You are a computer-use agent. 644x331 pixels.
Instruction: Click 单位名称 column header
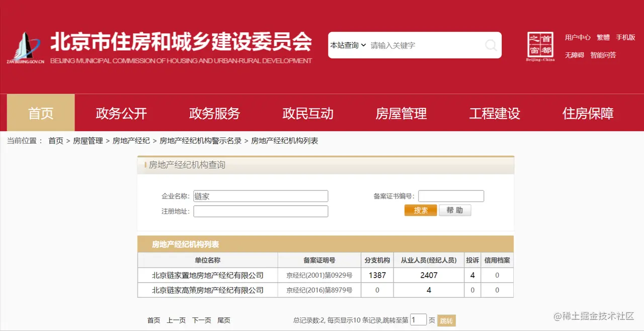(208, 260)
